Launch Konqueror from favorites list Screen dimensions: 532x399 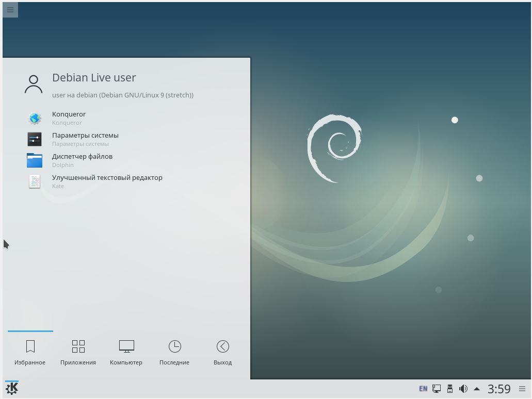[126, 119]
